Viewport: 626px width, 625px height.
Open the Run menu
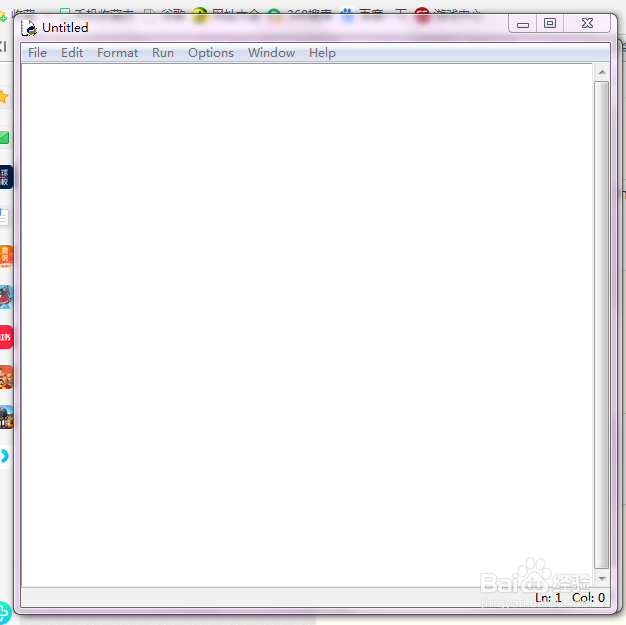tap(163, 53)
